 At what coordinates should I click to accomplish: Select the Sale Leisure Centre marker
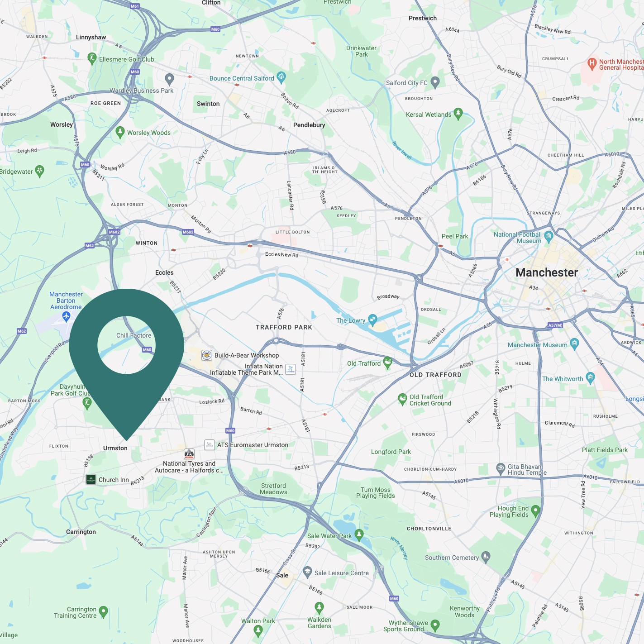coord(307,572)
